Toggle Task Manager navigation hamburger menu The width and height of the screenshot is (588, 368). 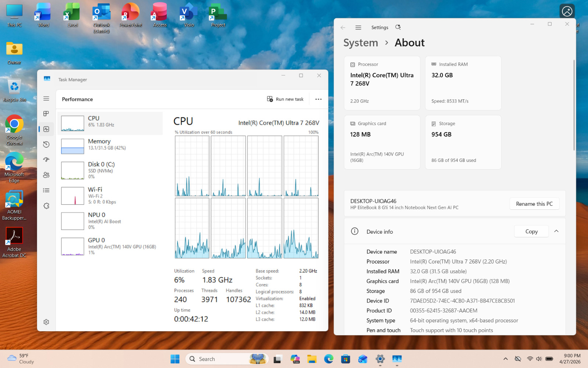[46, 98]
